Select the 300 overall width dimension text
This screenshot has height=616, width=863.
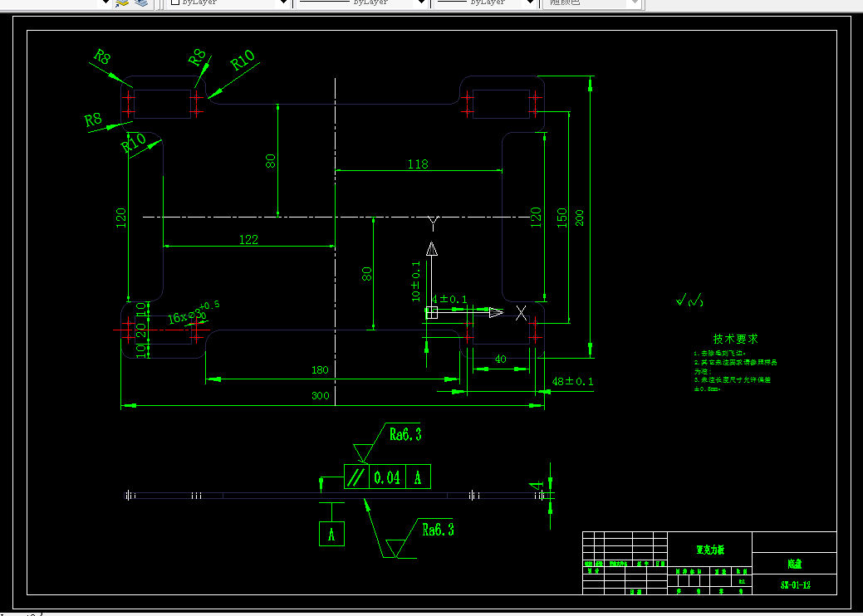[x=321, y=395]
